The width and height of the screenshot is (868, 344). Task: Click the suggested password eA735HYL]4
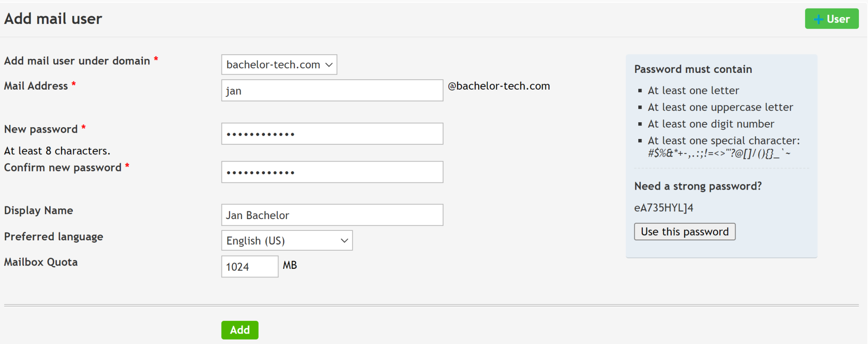click(x=664, y=208)
